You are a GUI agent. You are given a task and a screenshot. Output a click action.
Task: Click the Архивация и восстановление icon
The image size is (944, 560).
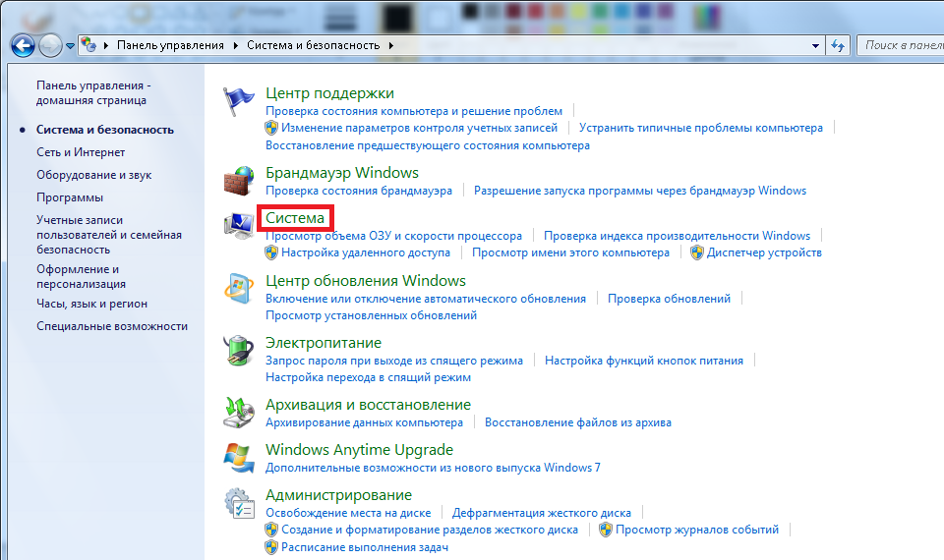(x=238, y=413)
